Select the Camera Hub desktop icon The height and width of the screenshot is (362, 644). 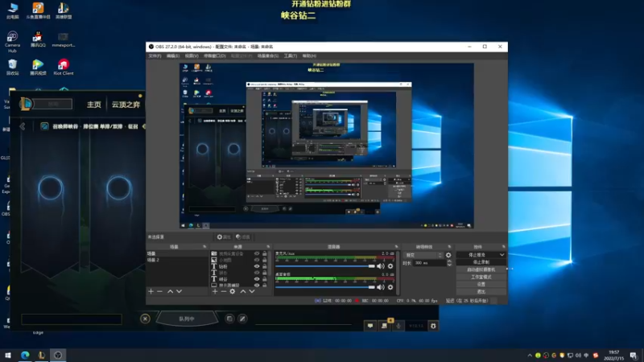click(x=12, y=42)
